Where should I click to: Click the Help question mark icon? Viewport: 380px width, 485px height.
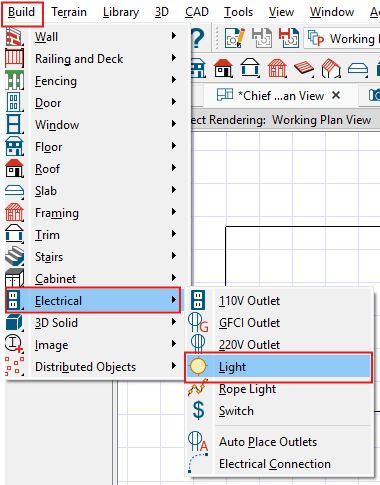[x=197, y=38]
